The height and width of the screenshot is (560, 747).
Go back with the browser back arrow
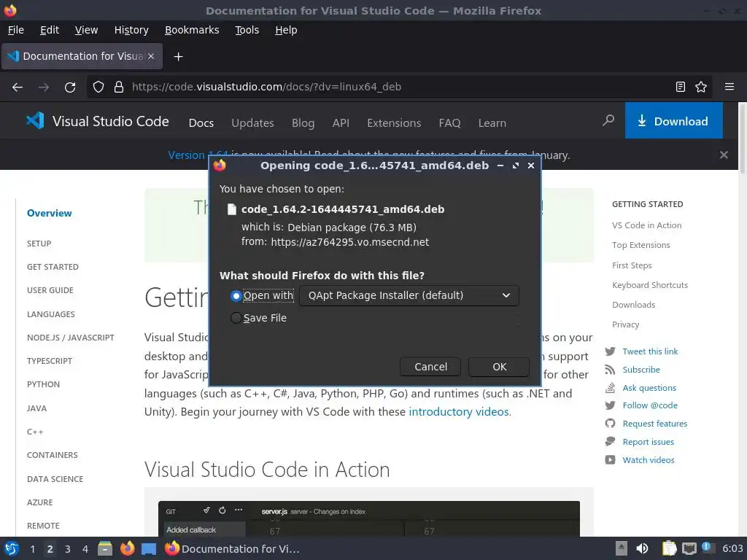pyautogui.click(x=18, y=87)
